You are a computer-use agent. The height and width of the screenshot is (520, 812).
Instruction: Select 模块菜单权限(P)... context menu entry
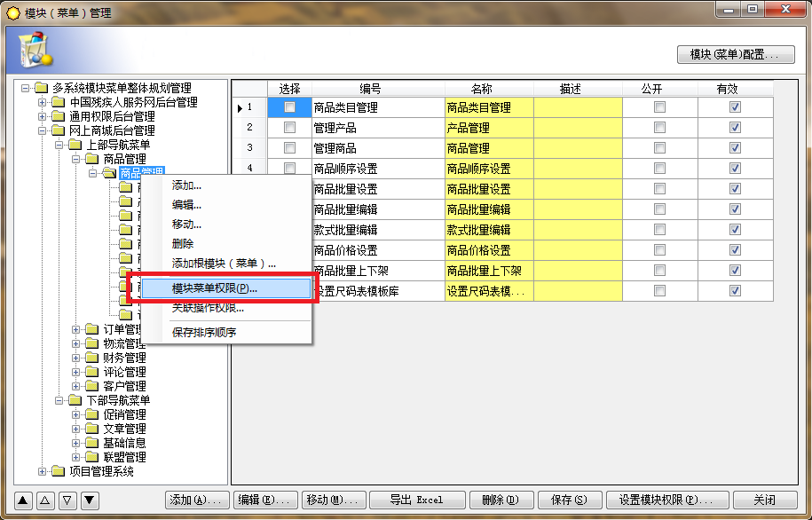226,288
